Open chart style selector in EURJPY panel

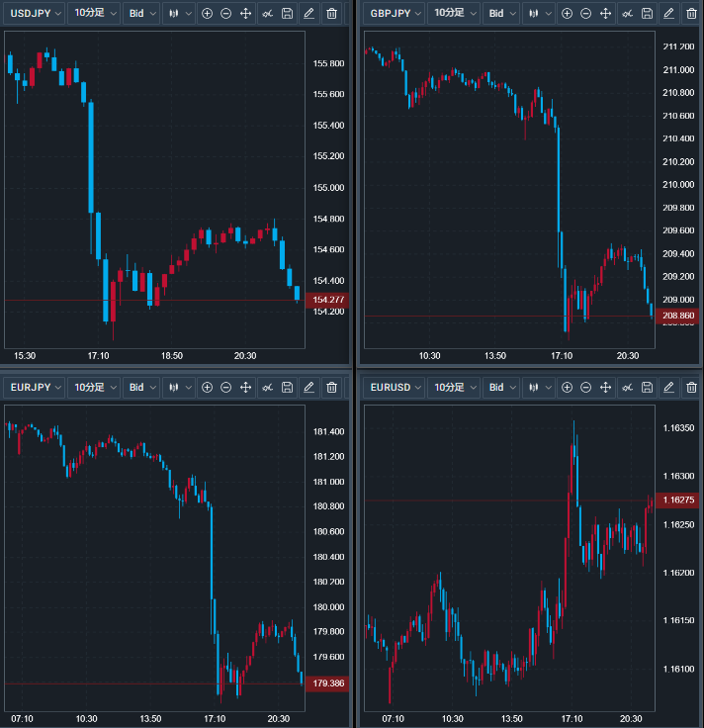pyautogui.click(x=179, y=387)
